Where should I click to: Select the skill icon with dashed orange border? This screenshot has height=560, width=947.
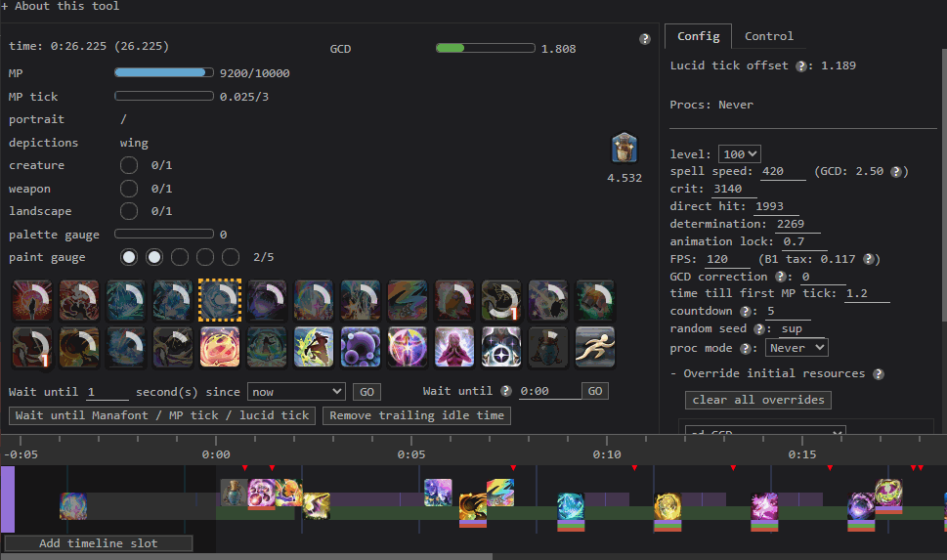coord(219,299)
